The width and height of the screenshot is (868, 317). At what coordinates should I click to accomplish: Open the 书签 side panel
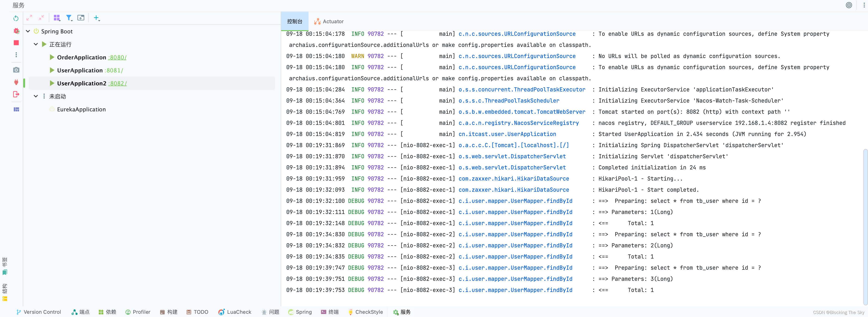(5, 266)
